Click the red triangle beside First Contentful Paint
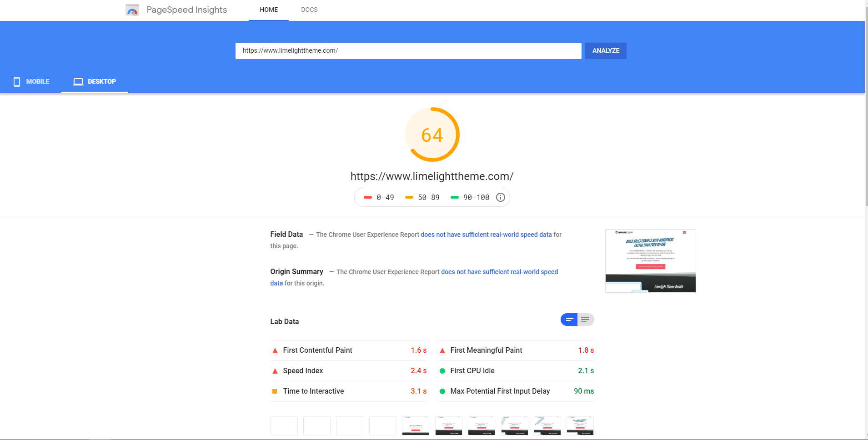The image size is (868, 440). 275,350
